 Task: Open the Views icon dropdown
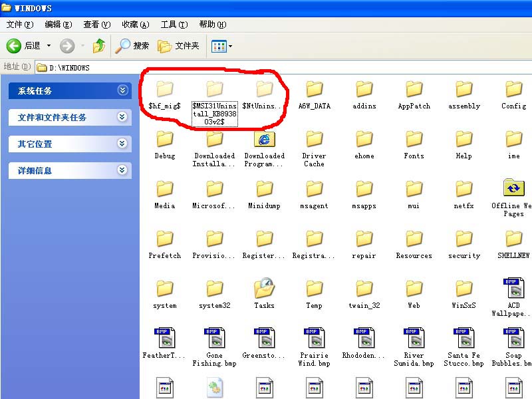221,46
